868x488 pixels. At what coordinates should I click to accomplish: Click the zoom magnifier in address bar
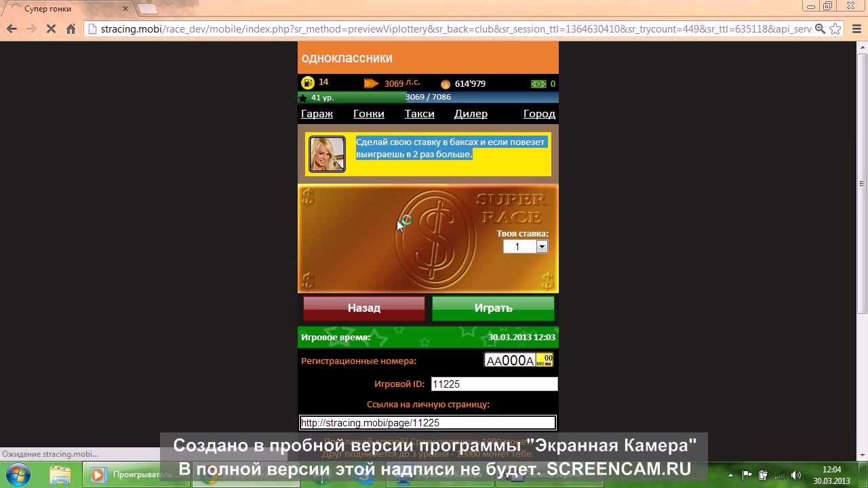click(820, 29)
